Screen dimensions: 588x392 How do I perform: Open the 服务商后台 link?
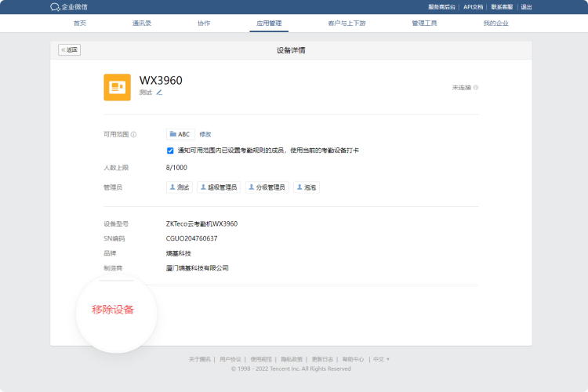pyautogui.click(x=441, y=7)
